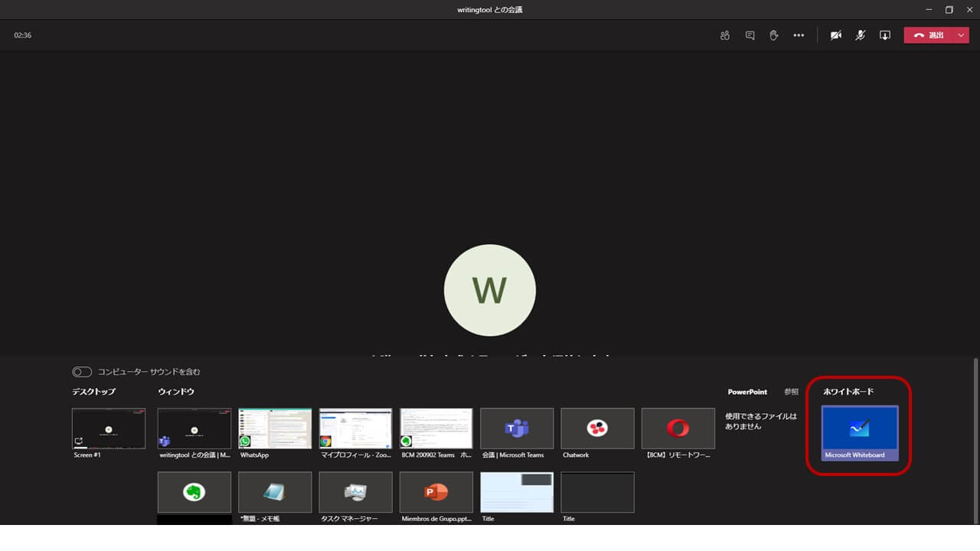Open the participants panel icon
The image size is (980, 551).
pos(725,35)
